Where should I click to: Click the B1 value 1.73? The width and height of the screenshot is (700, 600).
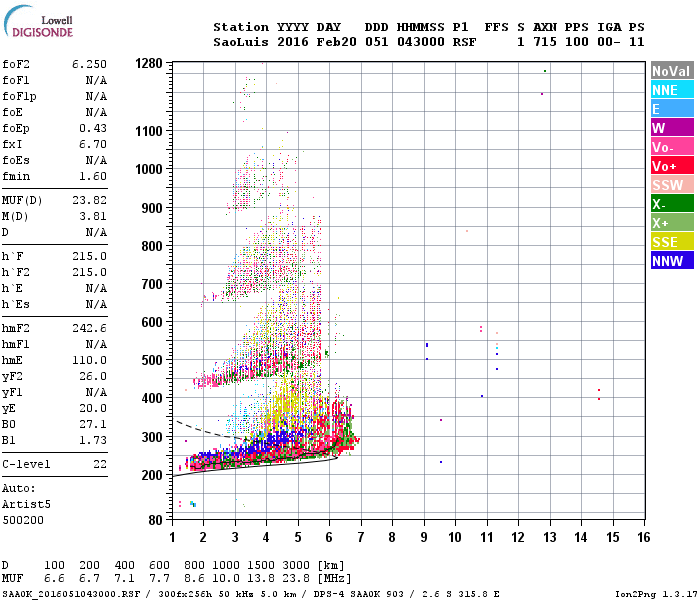pyautogui.click(x=93, y=440)
